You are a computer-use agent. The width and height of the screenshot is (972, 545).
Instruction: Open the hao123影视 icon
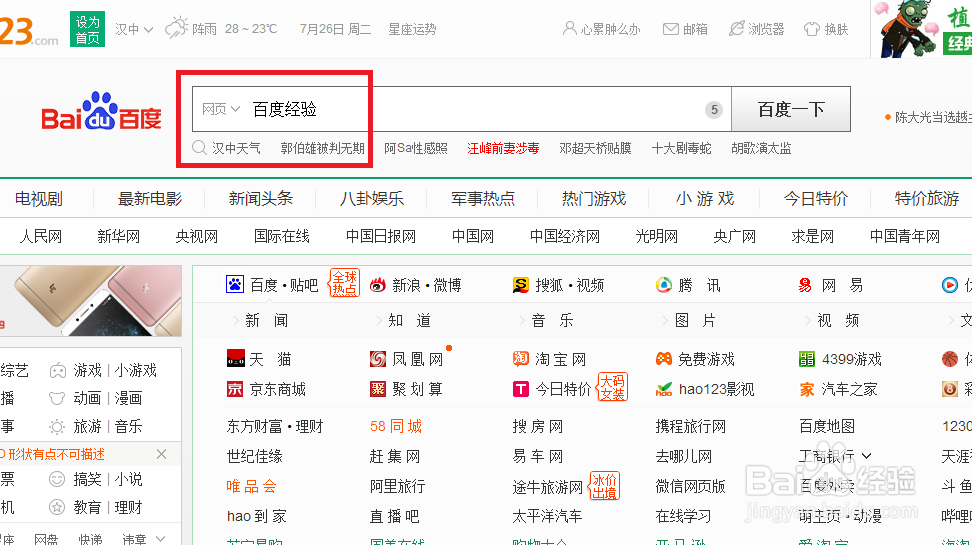point(664,389)
